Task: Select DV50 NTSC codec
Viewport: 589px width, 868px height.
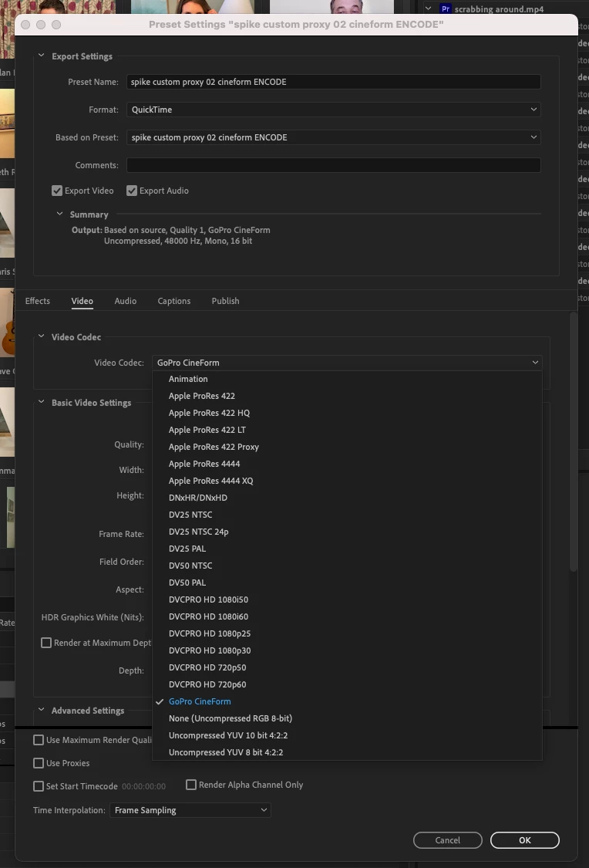Action: (348, 566)
